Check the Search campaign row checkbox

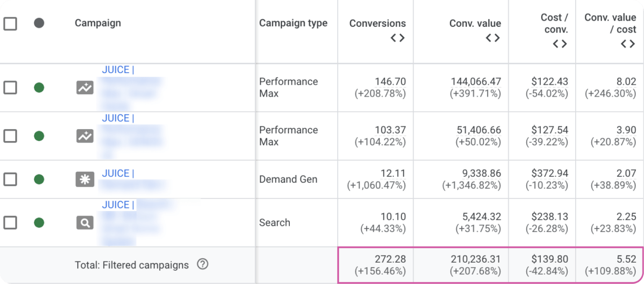tap(10, 223)
